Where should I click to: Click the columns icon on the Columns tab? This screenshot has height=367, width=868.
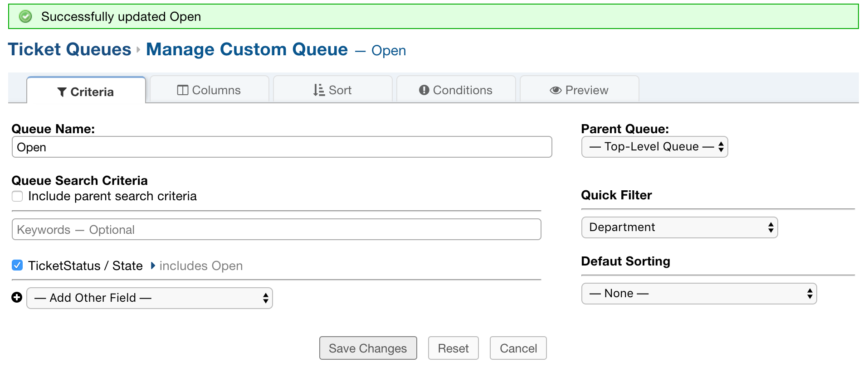coord(182,90)
